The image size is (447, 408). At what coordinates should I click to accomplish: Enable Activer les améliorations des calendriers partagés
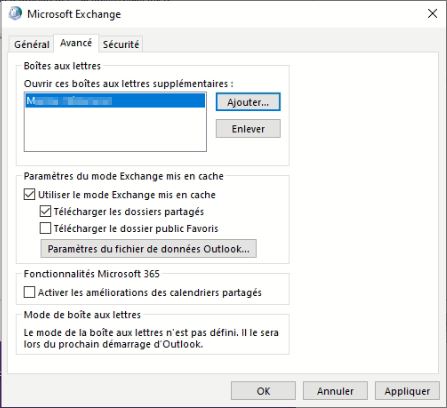[29, 292]
